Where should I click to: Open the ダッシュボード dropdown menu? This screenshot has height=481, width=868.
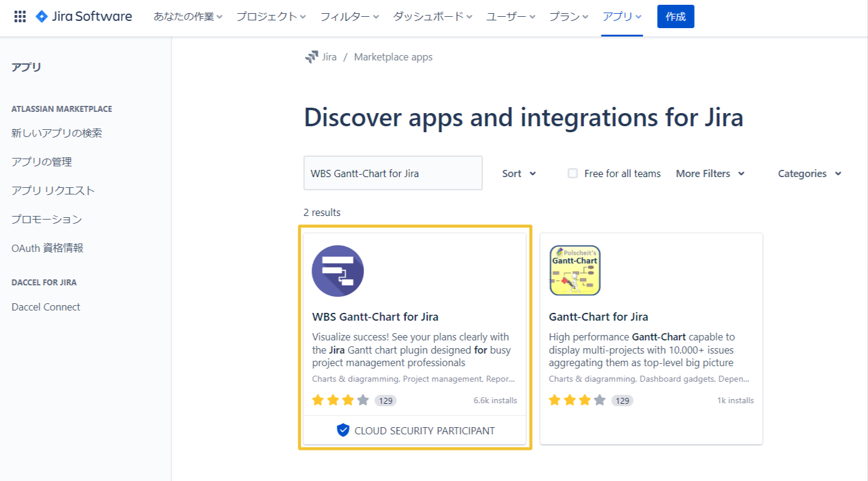click(433, 17)
